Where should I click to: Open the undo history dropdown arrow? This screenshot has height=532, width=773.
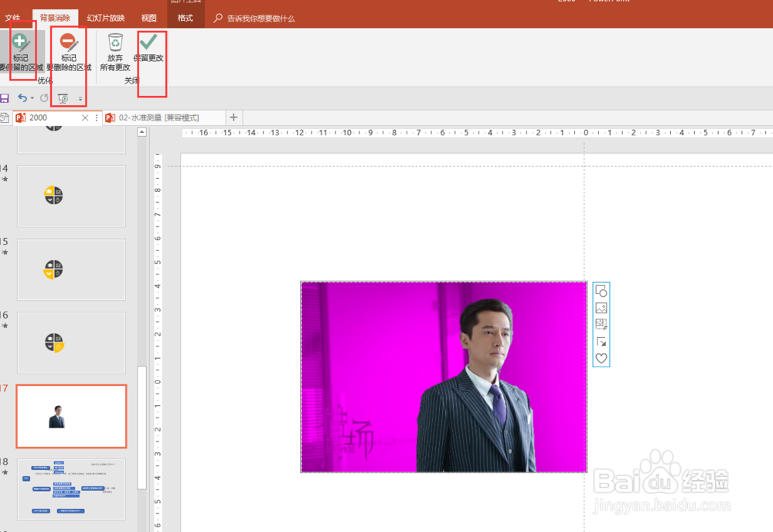coord(32,98)
